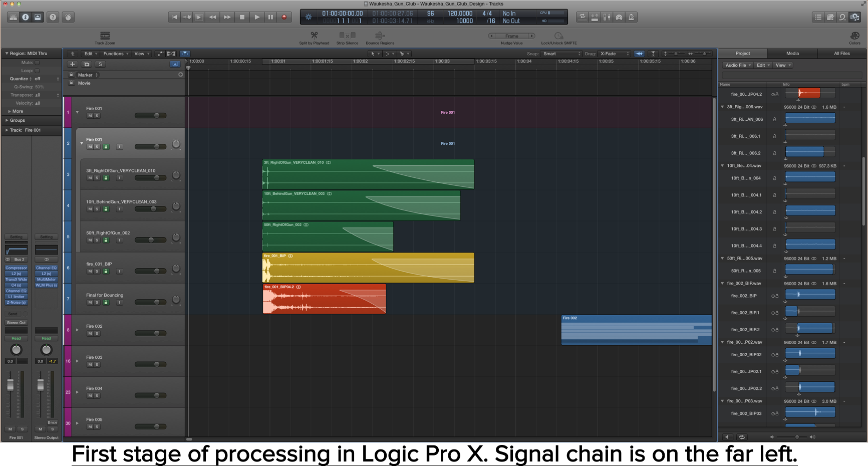Toggle the Loop checkbox in Region inspector

pos(37,71)
